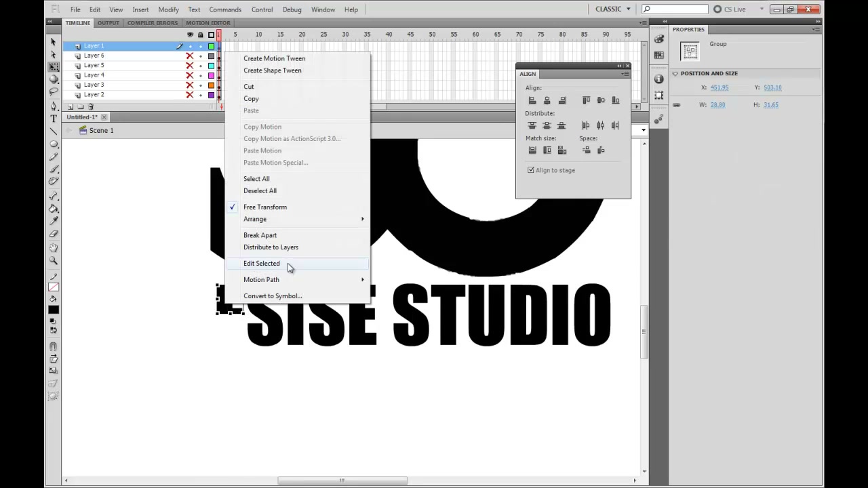
Task: Switch to Compiler Errors tab
Action: [153, 23]
